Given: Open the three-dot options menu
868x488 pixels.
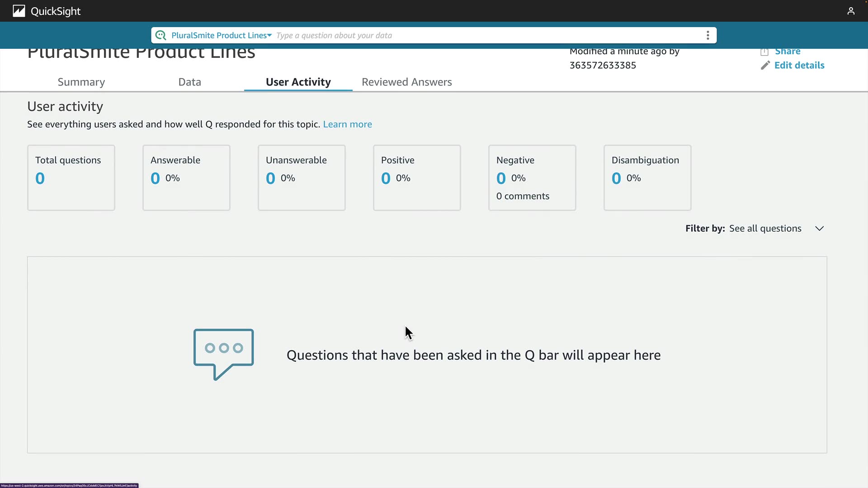Looking at the screenshot, I should [x=708, y=35].
